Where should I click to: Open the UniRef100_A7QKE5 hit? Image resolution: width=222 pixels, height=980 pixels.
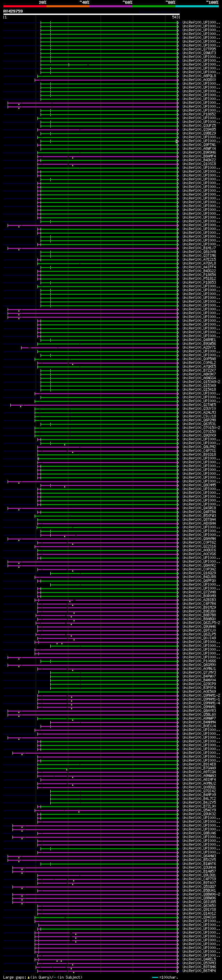click(199, 366)
